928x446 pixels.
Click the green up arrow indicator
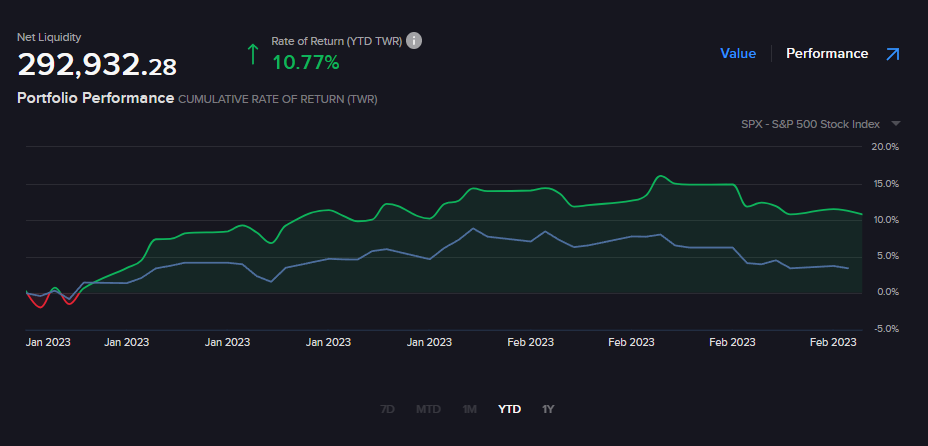[x=253, y=54]
